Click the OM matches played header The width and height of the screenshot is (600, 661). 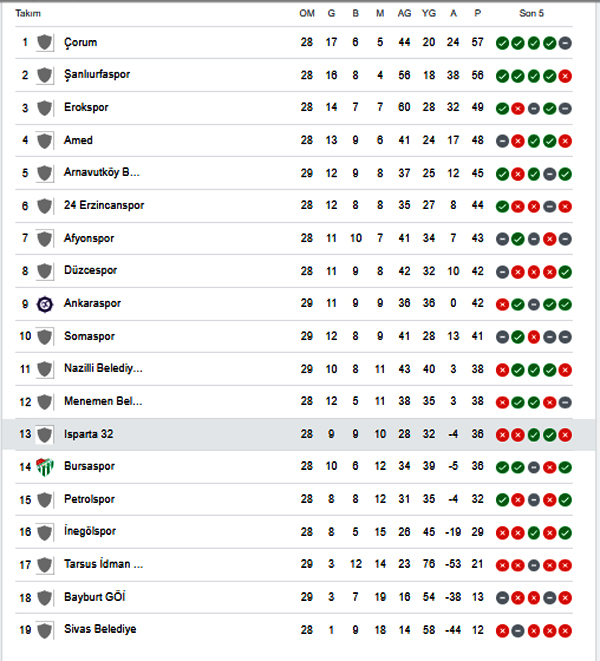pos(307,13)
